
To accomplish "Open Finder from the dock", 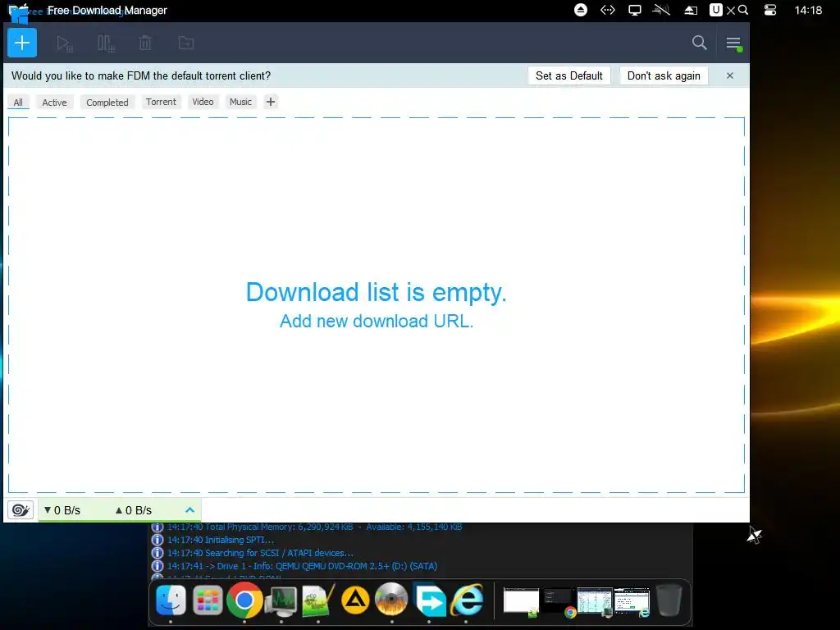I will 171,600.
